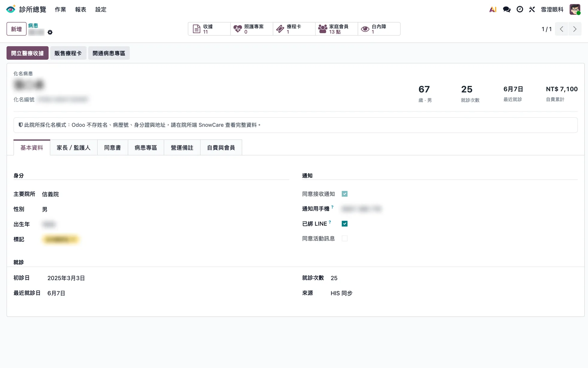Open the 設定 menu
The image size is (588, 368).
(x=101, y=10)
